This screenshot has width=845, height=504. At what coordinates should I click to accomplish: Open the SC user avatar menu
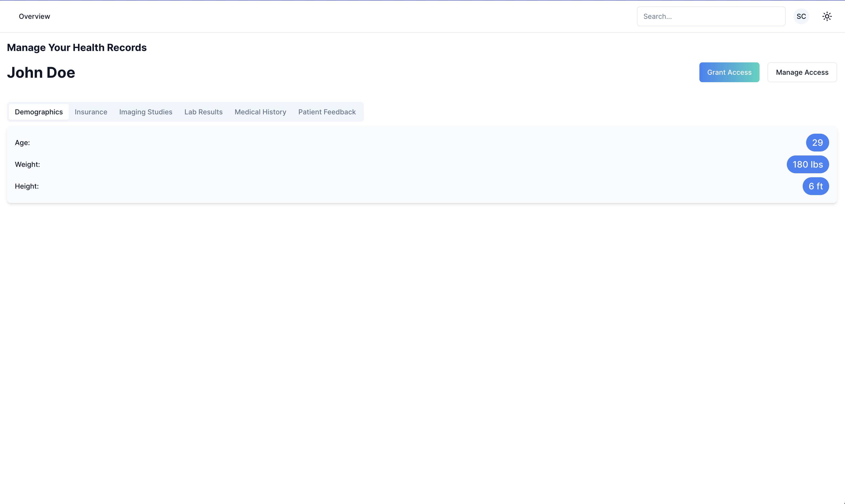click(801, 16)
